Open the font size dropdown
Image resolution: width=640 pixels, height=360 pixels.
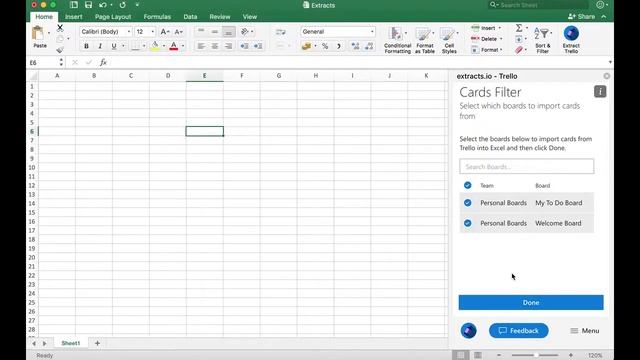[x=153, y=32]
